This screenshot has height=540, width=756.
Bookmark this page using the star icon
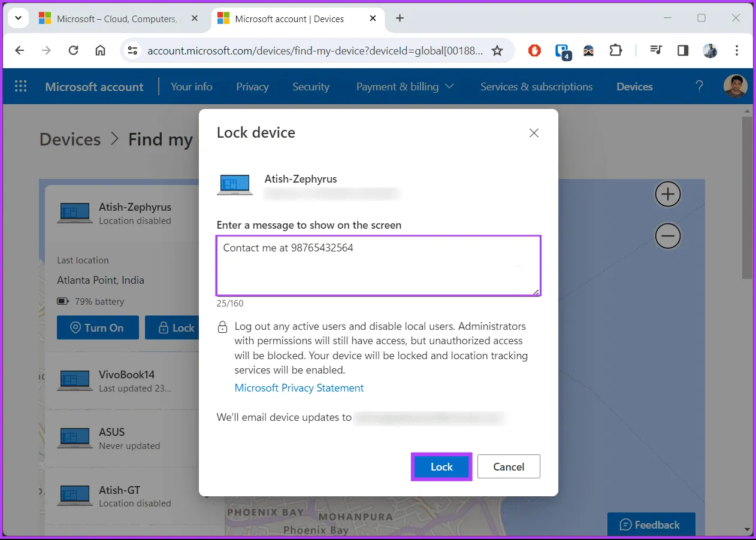click(x=497, y=51)
